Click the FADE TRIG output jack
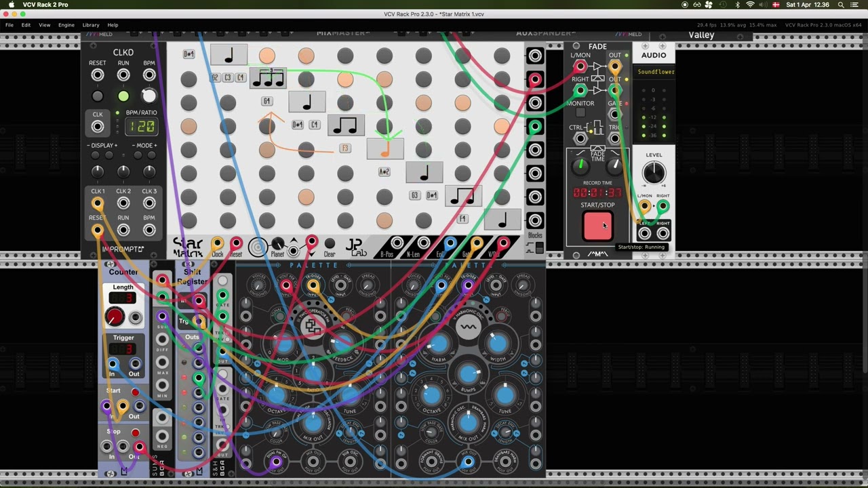 [x=614, y=138]
